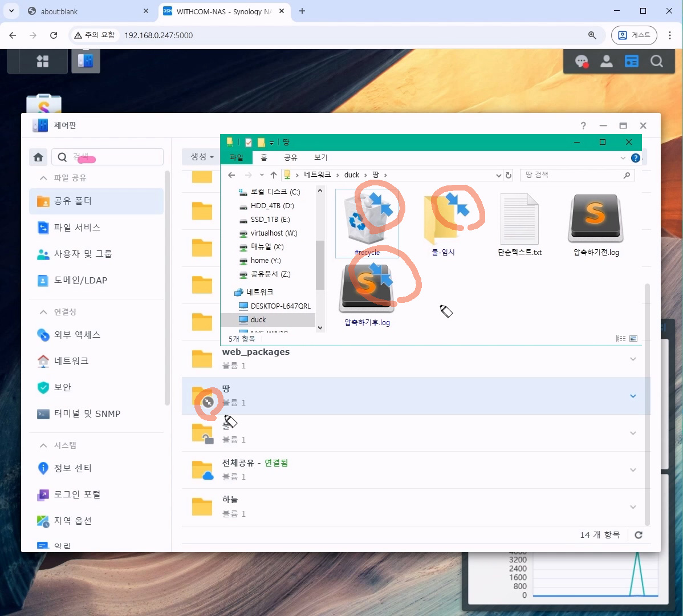Open 외부 액세스 settings
The image size is (683, 616).
(77, 335)
